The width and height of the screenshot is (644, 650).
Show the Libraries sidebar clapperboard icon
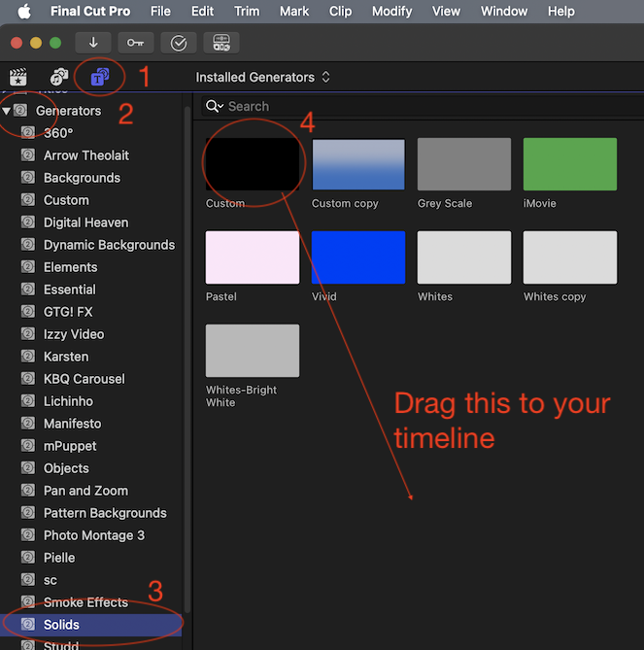click(17, 77)
